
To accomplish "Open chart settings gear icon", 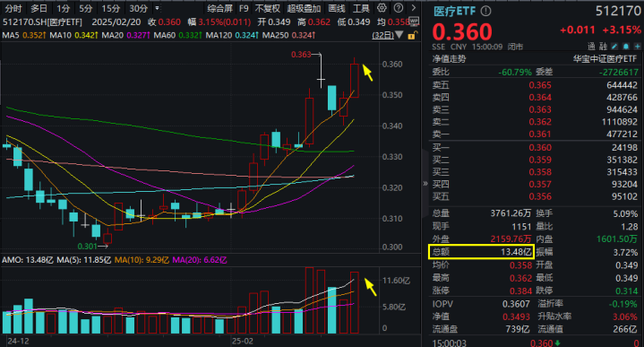I will click(382, 8).
